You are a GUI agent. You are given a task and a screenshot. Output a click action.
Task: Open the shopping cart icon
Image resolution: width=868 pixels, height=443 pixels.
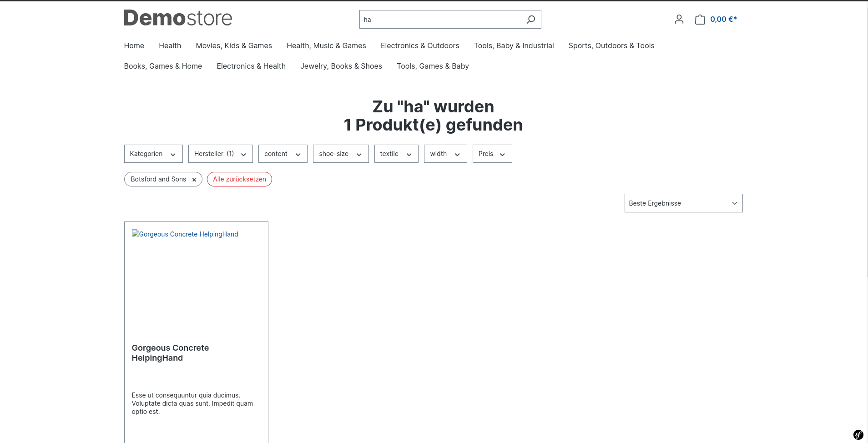click(x=700, y=19)
